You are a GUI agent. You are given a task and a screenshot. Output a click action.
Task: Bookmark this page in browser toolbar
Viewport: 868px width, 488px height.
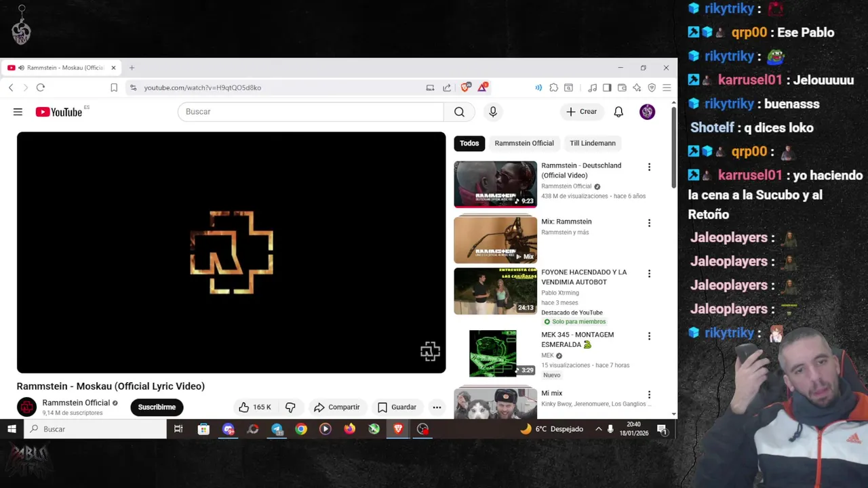[x=114, y=87]
